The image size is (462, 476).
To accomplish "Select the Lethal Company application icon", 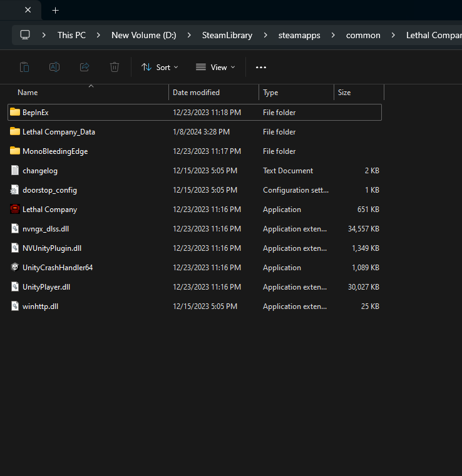I will pos(15,209).
